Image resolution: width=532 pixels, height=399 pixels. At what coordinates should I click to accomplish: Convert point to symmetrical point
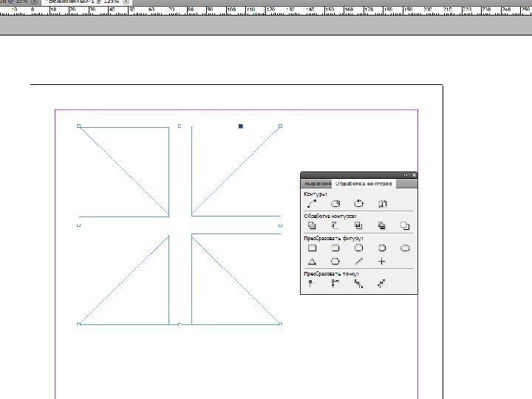pos(382,283)
